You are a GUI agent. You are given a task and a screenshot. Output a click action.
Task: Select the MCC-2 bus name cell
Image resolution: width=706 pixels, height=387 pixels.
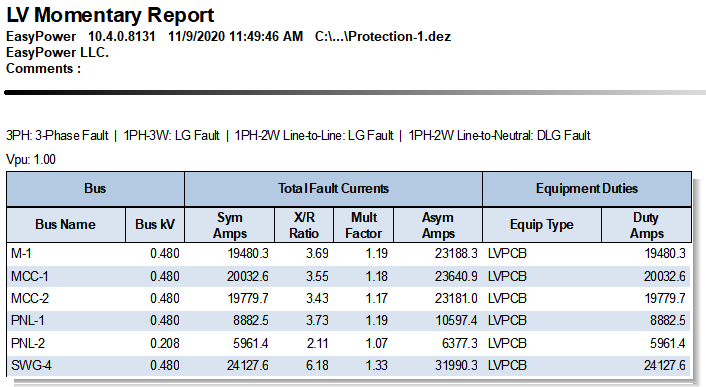pos(30,298)
